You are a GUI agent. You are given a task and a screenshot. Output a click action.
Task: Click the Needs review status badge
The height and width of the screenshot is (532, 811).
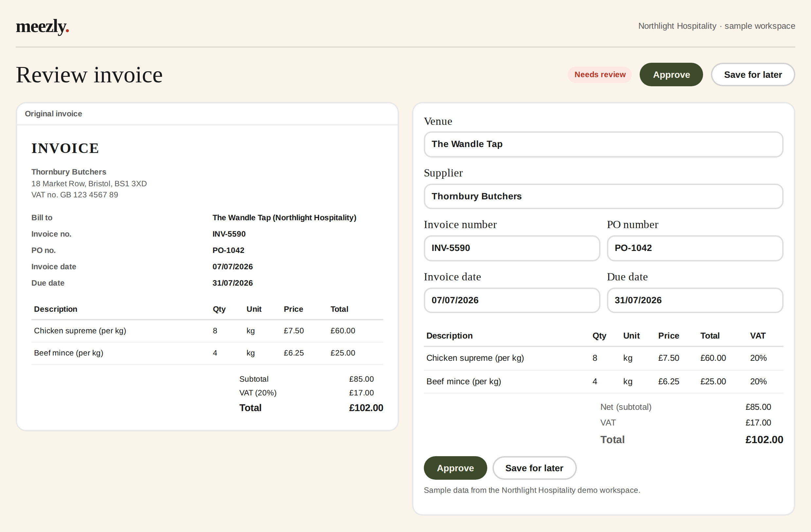point(600,75)
